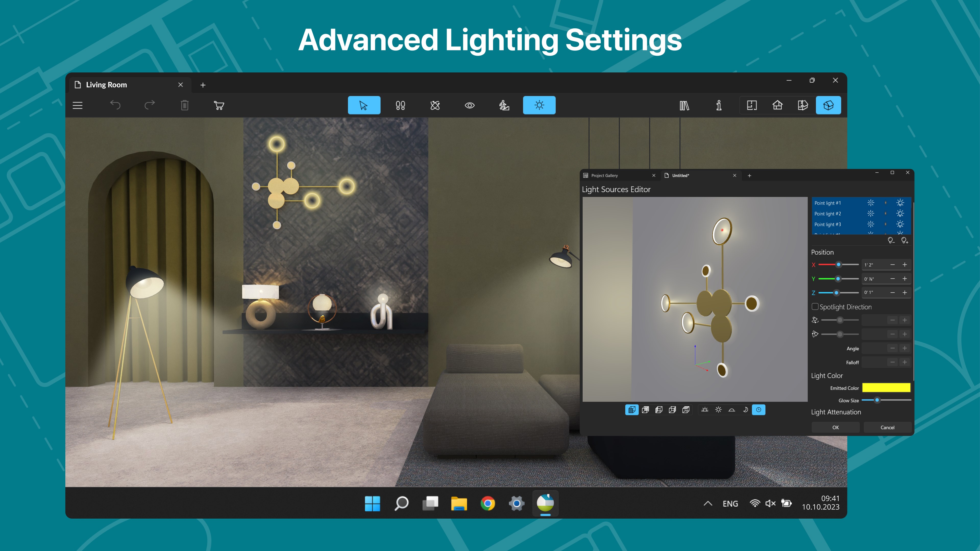Image resolution: width=980 pixels, height=551 pixels.
Task: Select the arrow selection tool
Action: click(364, 105)
